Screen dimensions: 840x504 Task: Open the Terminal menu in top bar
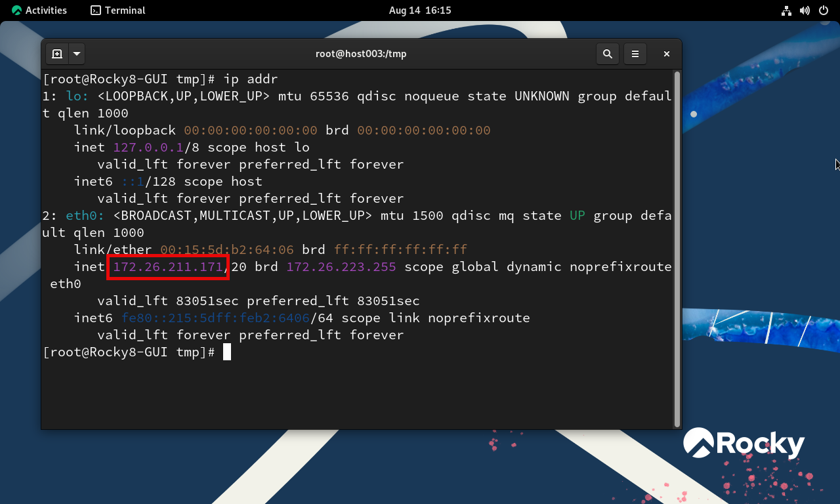[125, 10]
